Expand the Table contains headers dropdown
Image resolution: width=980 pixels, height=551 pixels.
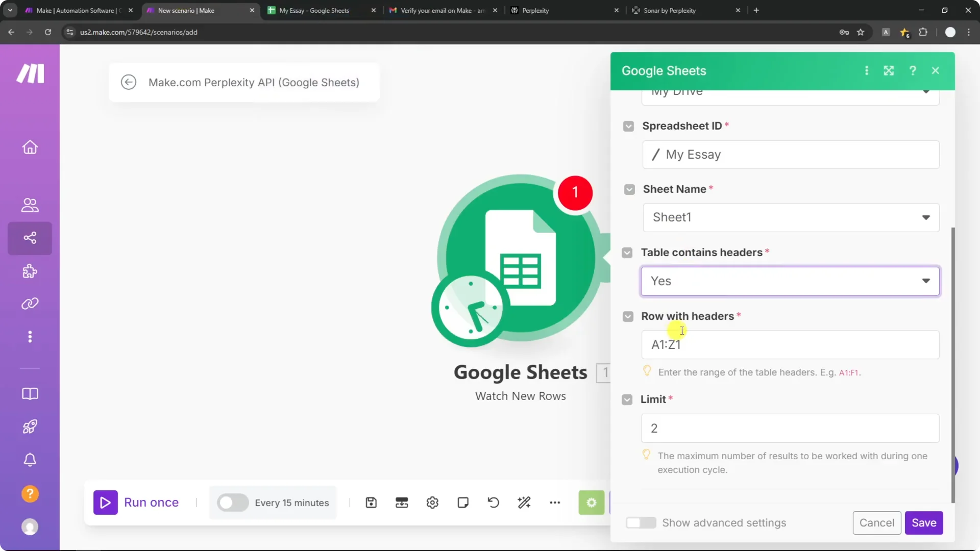click(925, 281)
